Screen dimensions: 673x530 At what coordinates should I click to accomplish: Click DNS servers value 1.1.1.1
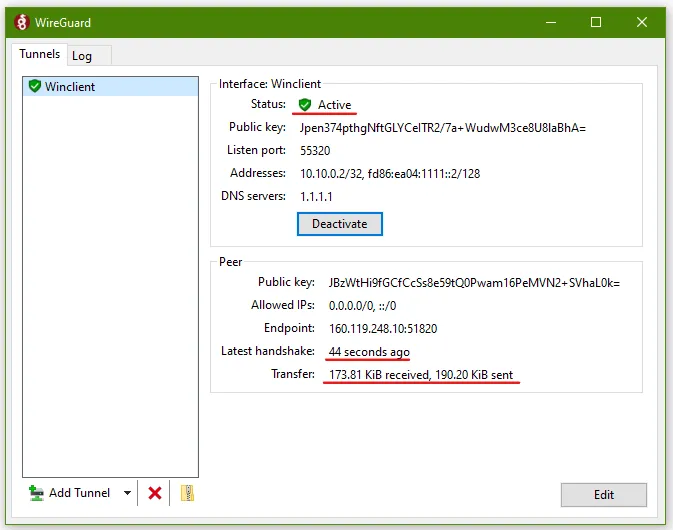pyautogui.click(x=316, y=197)
